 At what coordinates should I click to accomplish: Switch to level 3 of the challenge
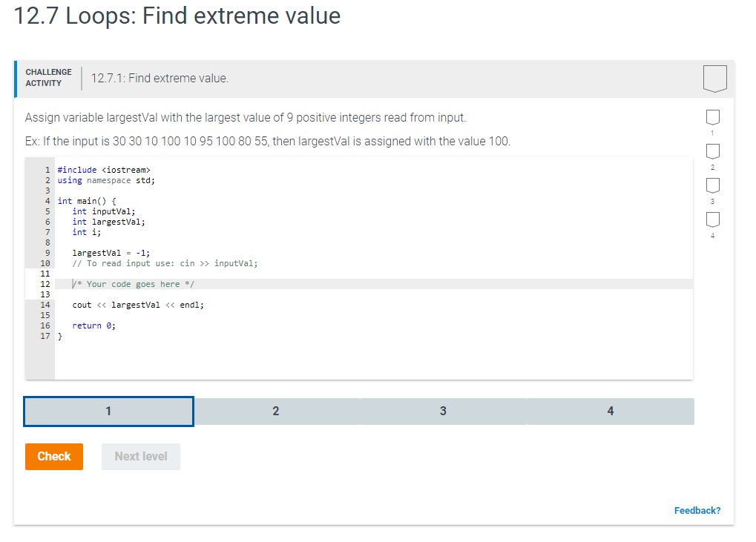(443, 411)
